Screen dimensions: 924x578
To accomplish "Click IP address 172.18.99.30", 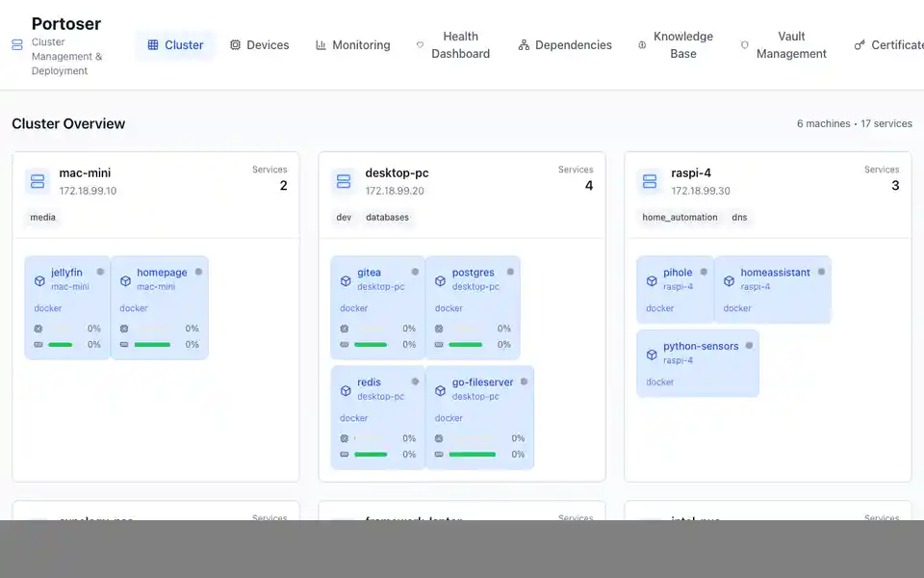I will 701,191.
